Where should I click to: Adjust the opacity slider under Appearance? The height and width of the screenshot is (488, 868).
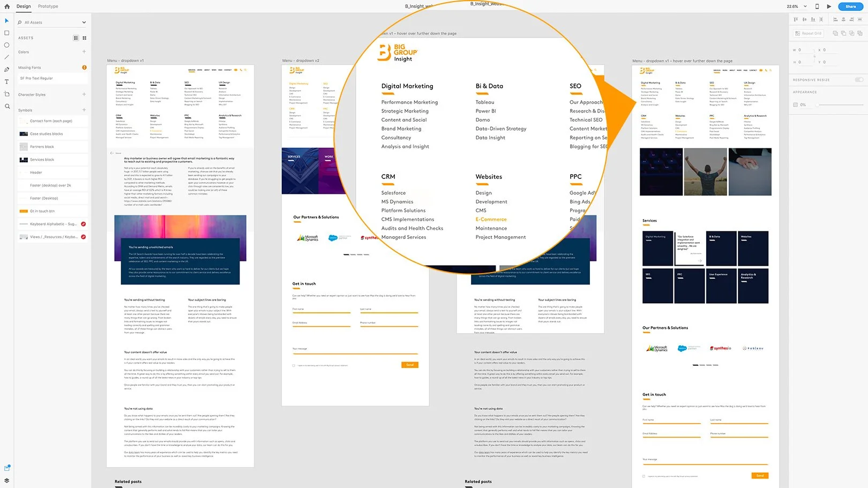839,105
